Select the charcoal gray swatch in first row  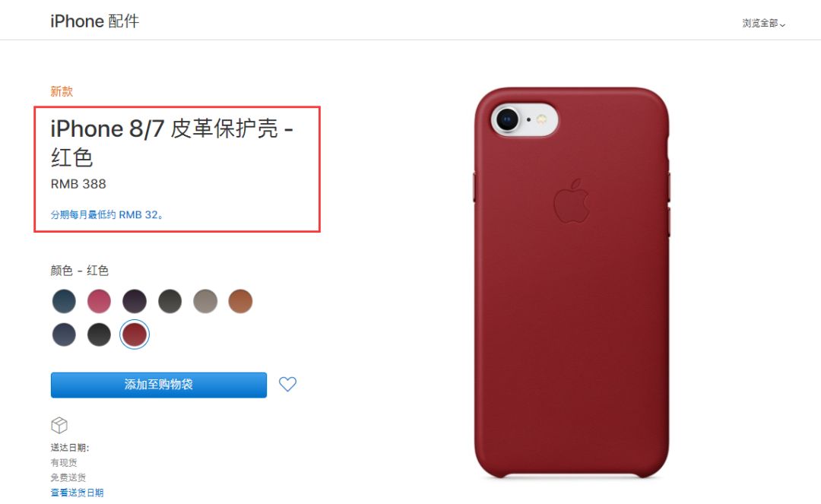[170, 302]
